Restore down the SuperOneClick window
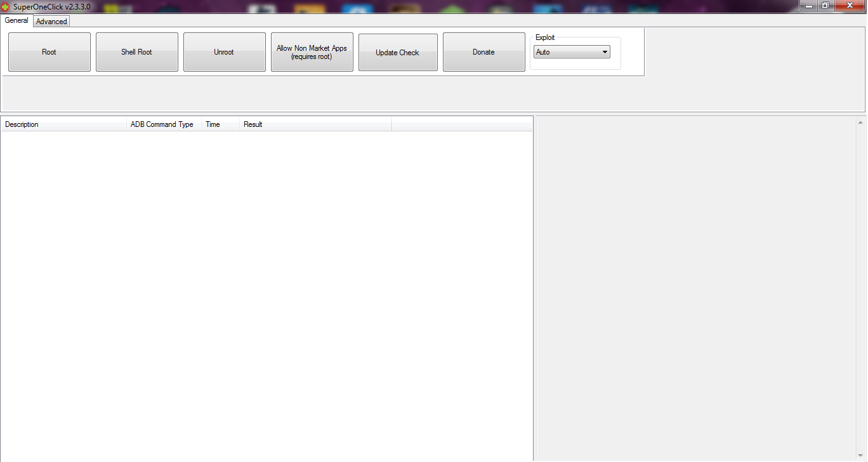 (825, 6)
